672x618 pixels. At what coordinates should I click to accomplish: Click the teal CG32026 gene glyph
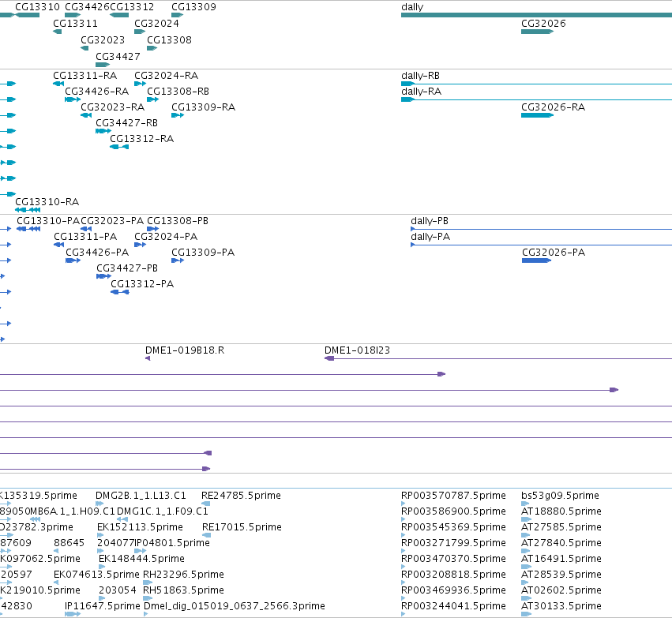(x=538, y=32)
